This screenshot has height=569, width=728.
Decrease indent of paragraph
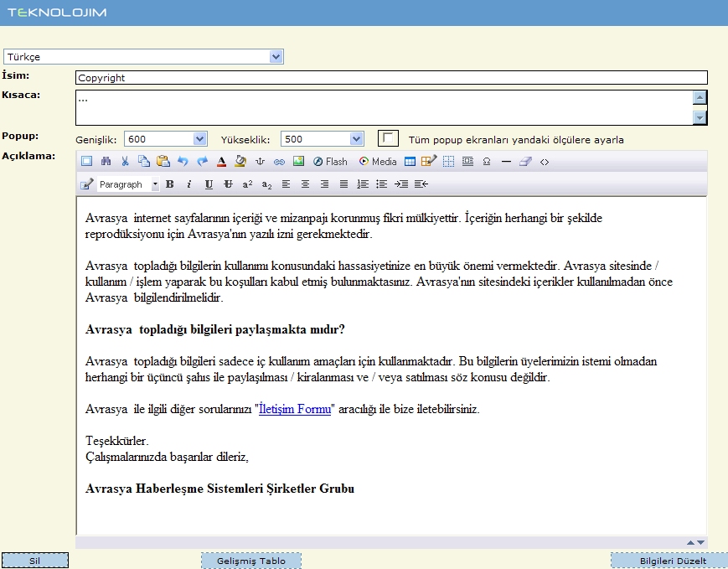click(421, 184)
